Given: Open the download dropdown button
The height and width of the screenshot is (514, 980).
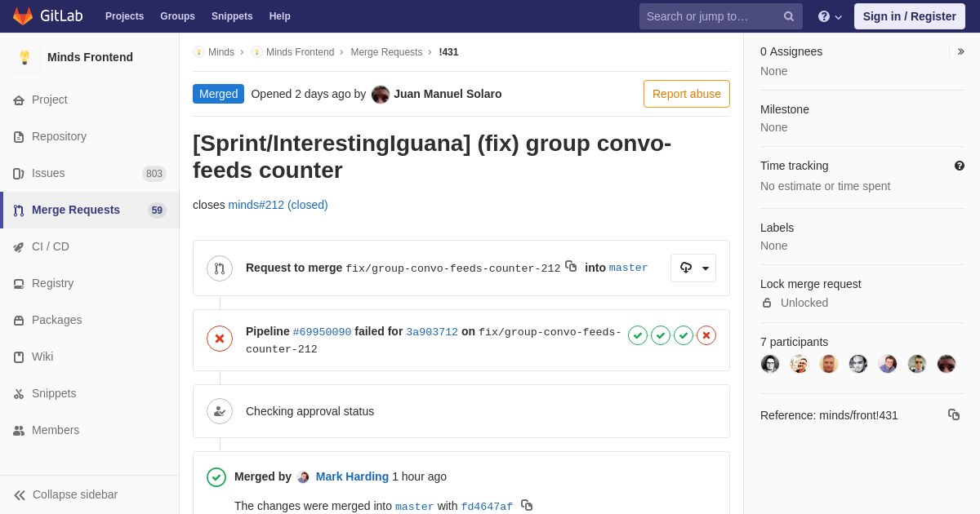Looking at the screenshot, I should 693,268.
